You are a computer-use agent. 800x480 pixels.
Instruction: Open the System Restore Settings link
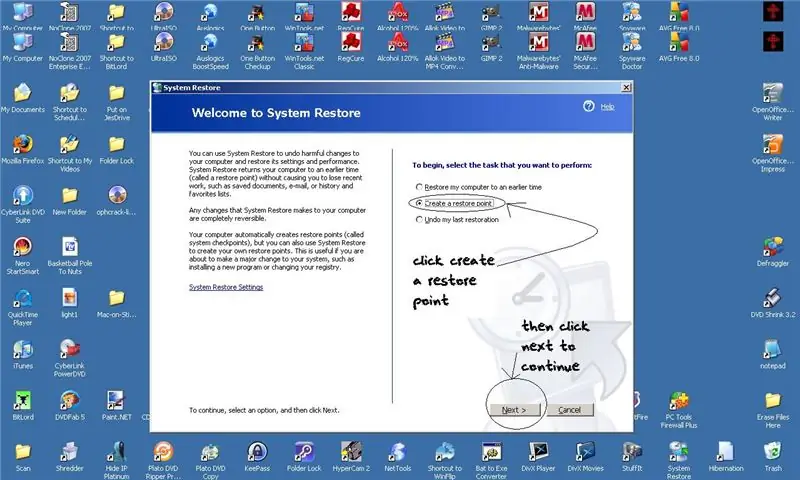[226, 287]
